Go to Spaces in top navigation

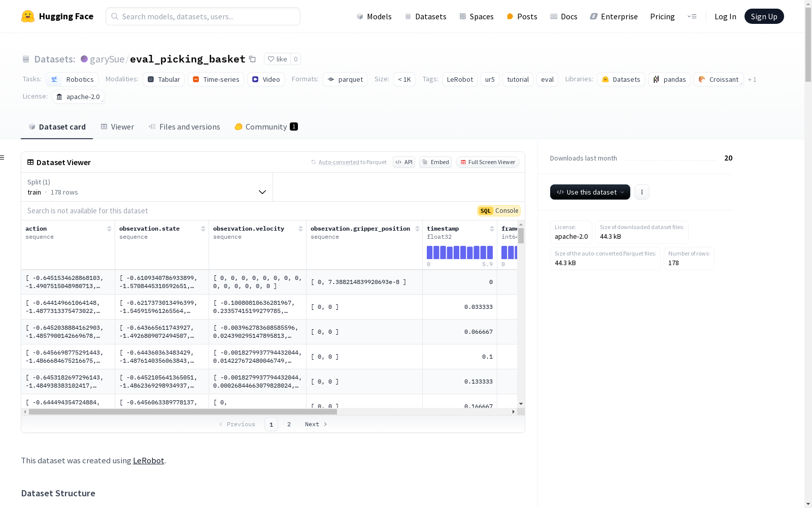tap(476, 16)
